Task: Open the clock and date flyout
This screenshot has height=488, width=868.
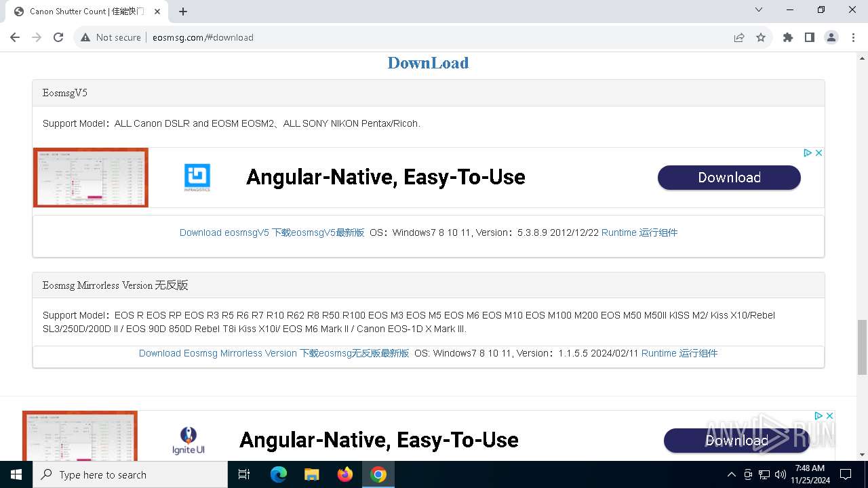Action: [810, 474]
